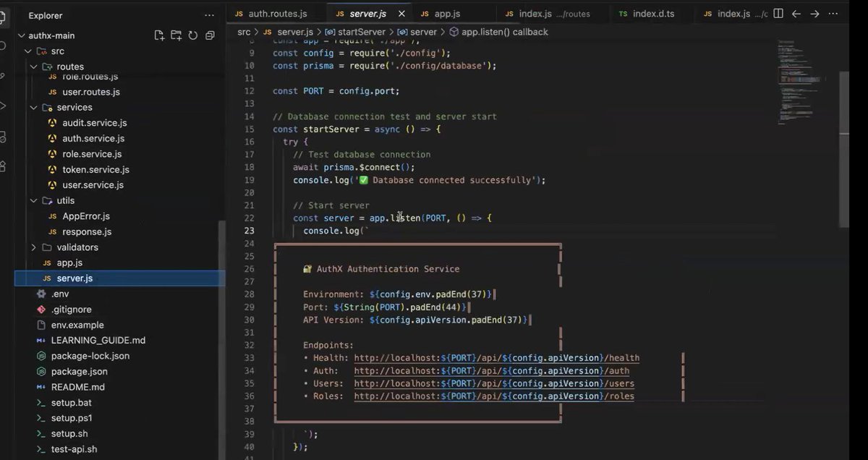This screenshot has height=460, width=868.
Task: Place cursor on 'const PORT = config.port;' line
Action: 336,91
